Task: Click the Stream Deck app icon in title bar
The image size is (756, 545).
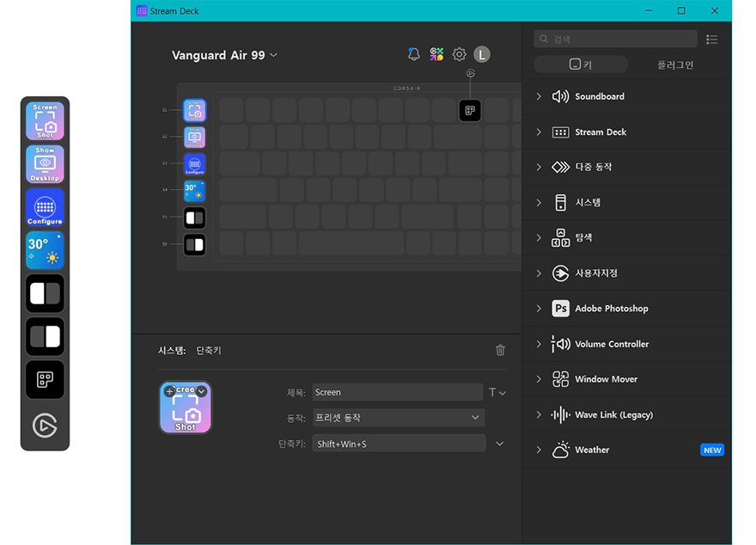Action: click(142, 10)
